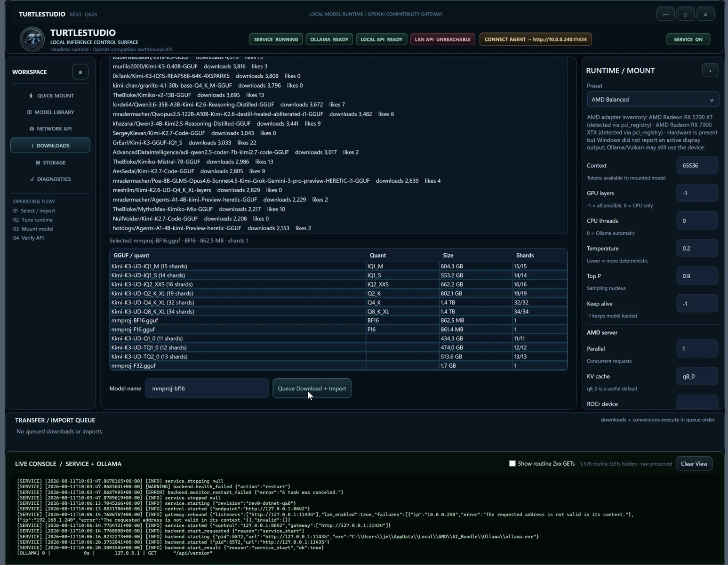Viewport: 728px width, 565px height.
Task: Click the Keep alive input field
Action: (697, 304)
